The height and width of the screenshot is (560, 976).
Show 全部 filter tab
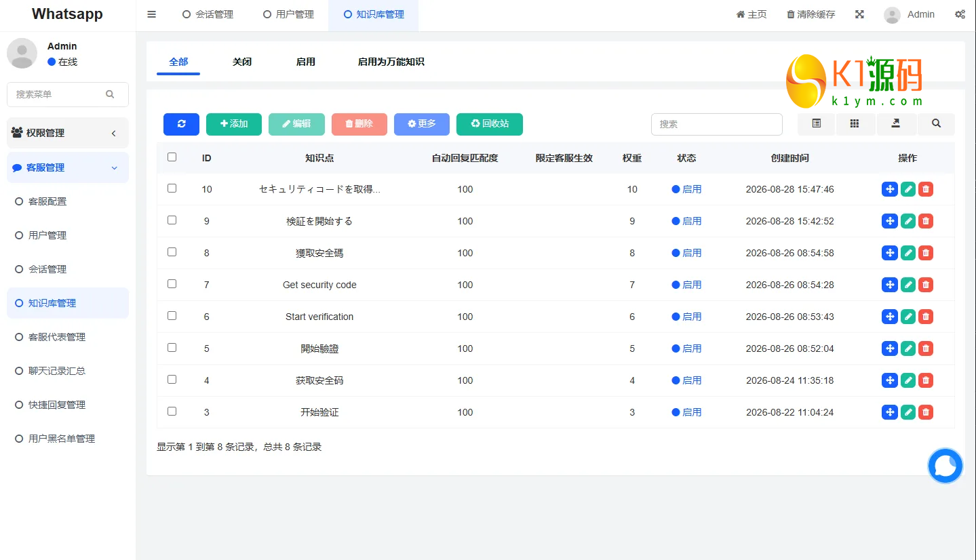pyautogui.click(x=178, y=62)
